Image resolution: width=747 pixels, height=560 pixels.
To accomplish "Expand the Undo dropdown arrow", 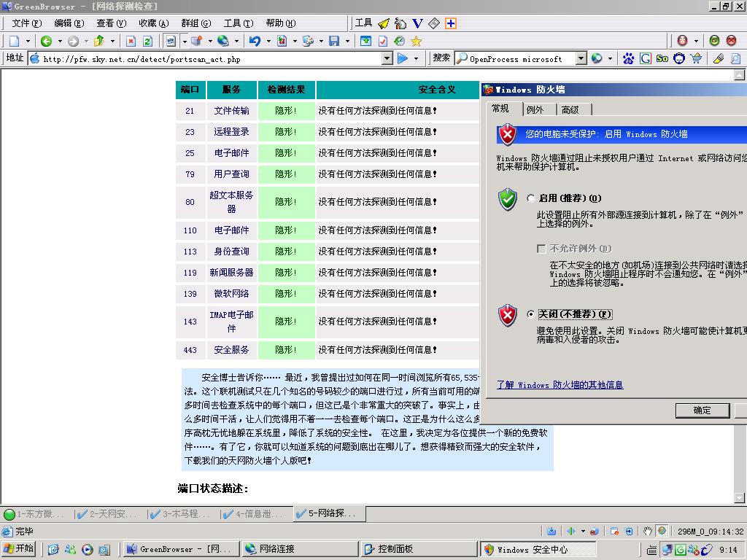I will (268, 42).
